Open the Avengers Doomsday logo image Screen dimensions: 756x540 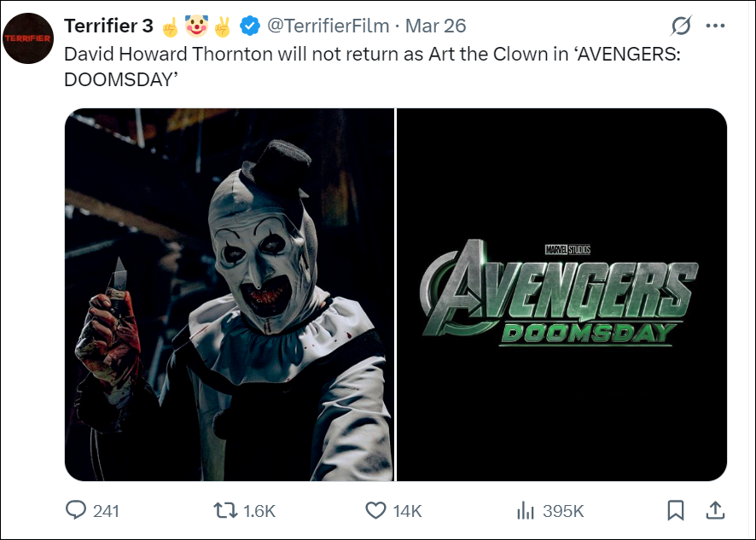click(x=562, y=294)
